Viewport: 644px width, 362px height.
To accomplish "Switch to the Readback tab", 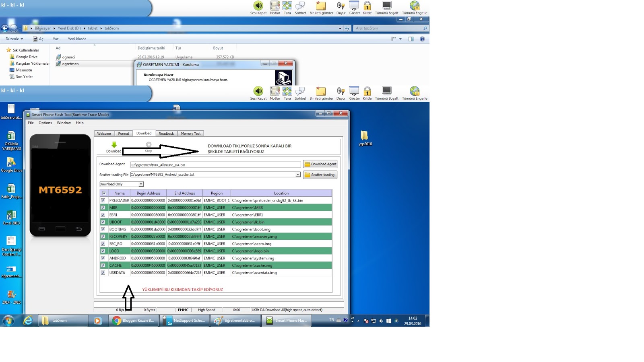I will [166, 134].
